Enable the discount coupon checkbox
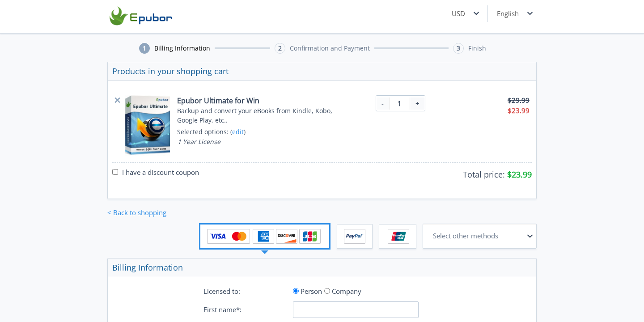Screen dimensions: 644x322 click(x=115, y=172)
